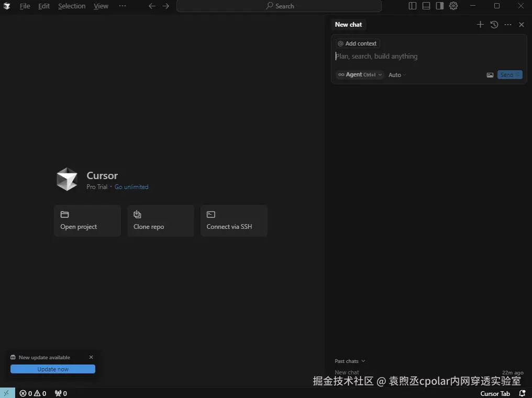This screenshot has width=532, height=398.
Task: Minimize the Cursor window
Action: 473,6
